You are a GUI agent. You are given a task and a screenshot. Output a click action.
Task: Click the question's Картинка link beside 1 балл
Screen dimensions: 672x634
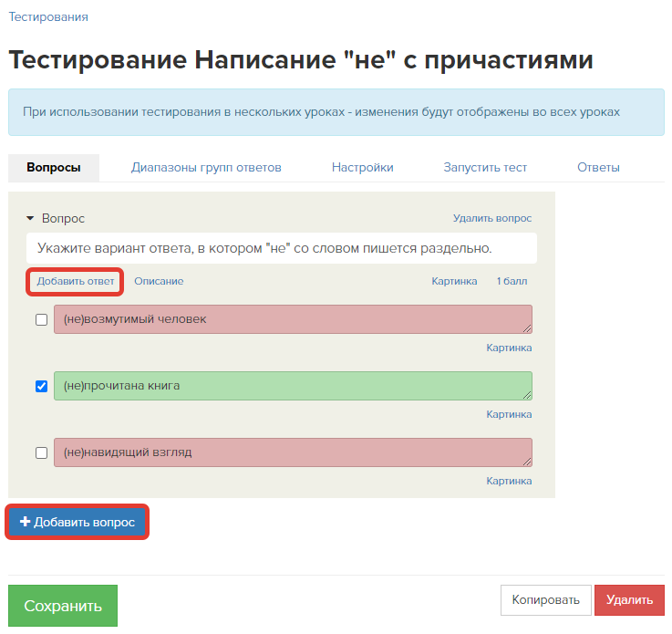(454, 281)
